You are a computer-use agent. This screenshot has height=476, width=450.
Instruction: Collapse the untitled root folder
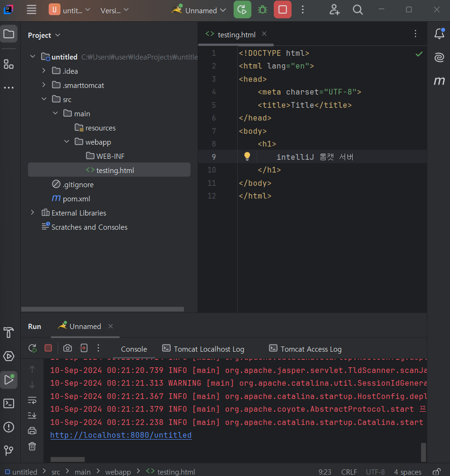[33, 56]
